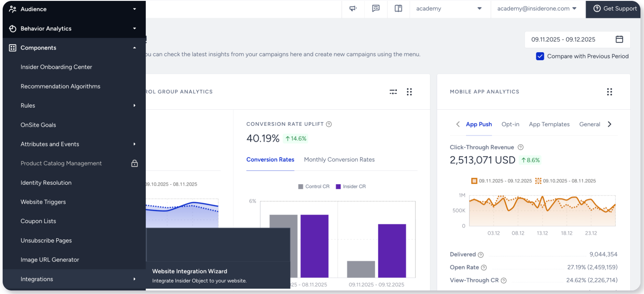Open the book documentation icon
Viewport: 644px width, 294px height.
coord(399,8)
